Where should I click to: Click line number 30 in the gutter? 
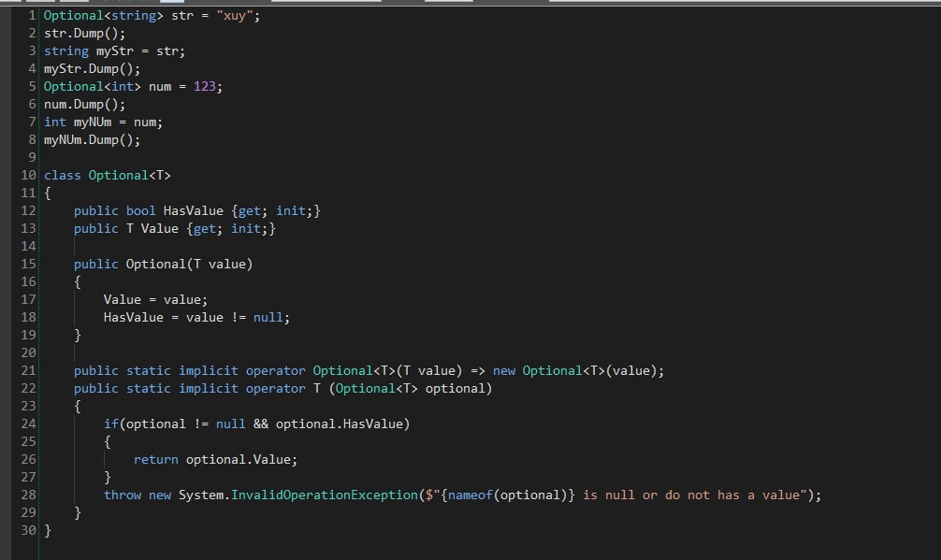coord(28,530)
